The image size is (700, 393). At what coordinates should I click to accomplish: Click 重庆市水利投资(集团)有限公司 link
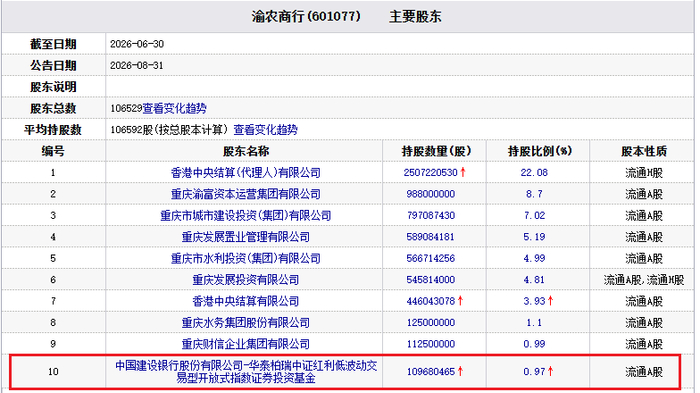[246, 259]
